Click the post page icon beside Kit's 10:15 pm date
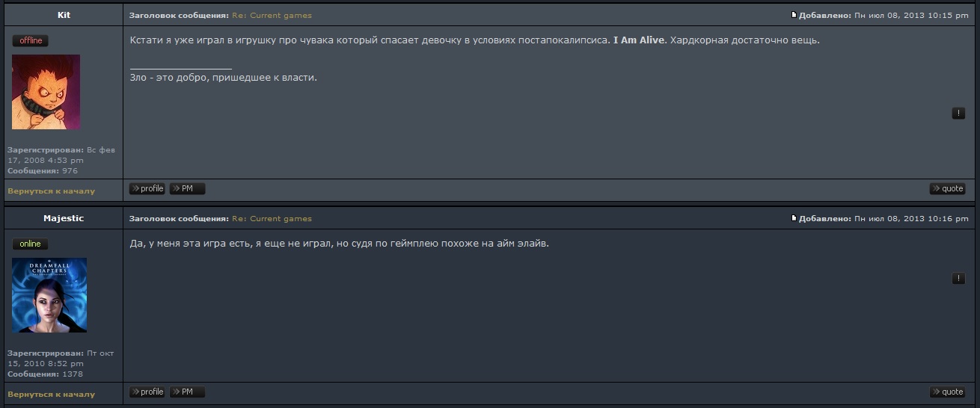Screen dimensions: 980x408 click(794, 15)
